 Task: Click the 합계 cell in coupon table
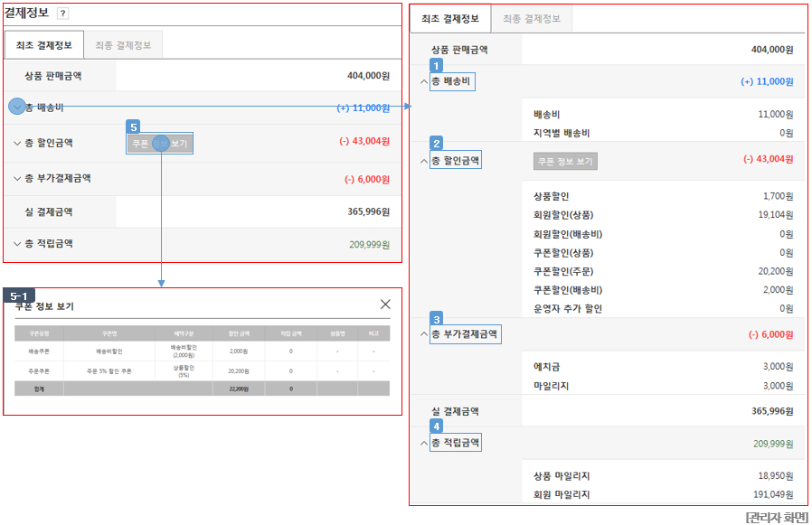[39, 389]
